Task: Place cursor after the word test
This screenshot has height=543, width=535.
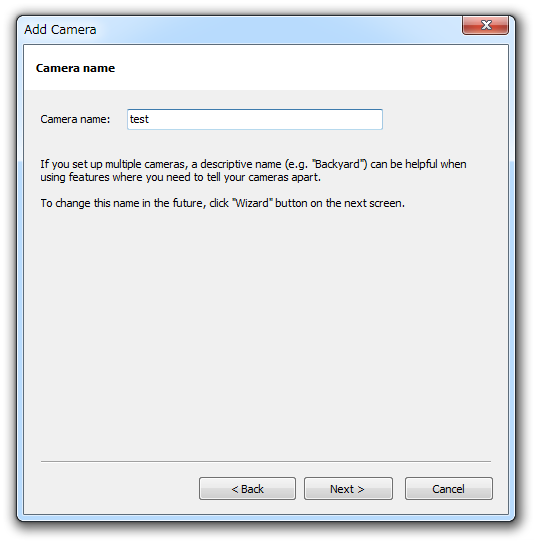Action: click(149, 119)
